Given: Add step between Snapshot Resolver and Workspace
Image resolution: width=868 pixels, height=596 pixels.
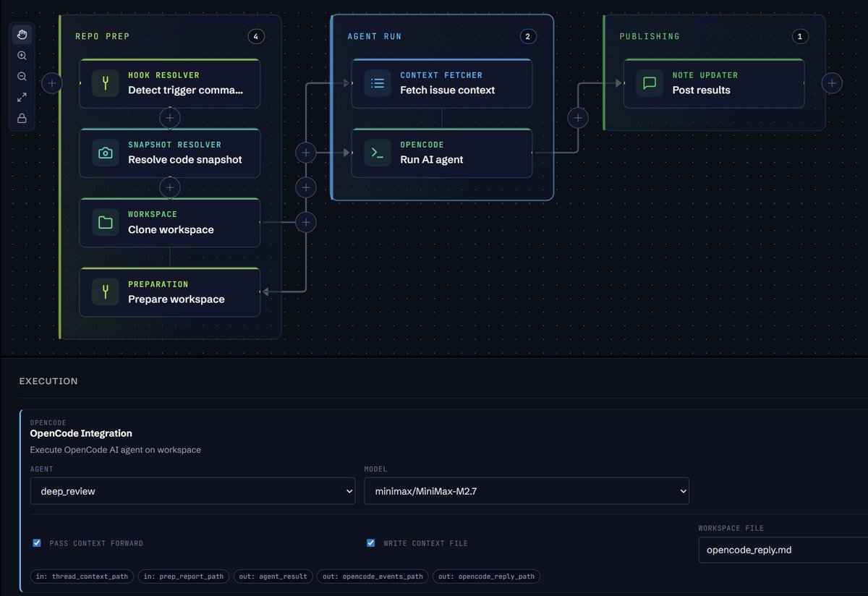Looking at the screenshot, I should (x=169, y=187).
